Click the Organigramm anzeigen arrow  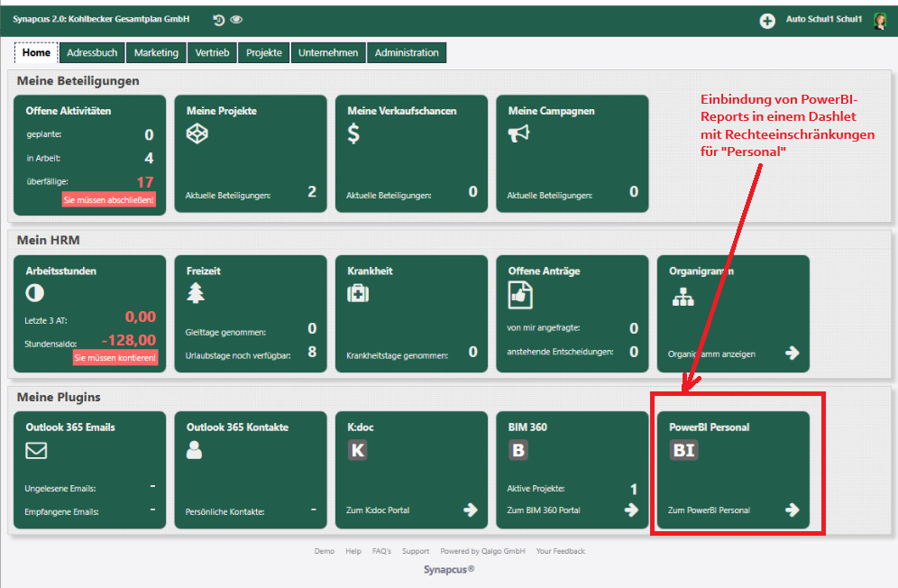pyautogui.click(x=792, y=353)
